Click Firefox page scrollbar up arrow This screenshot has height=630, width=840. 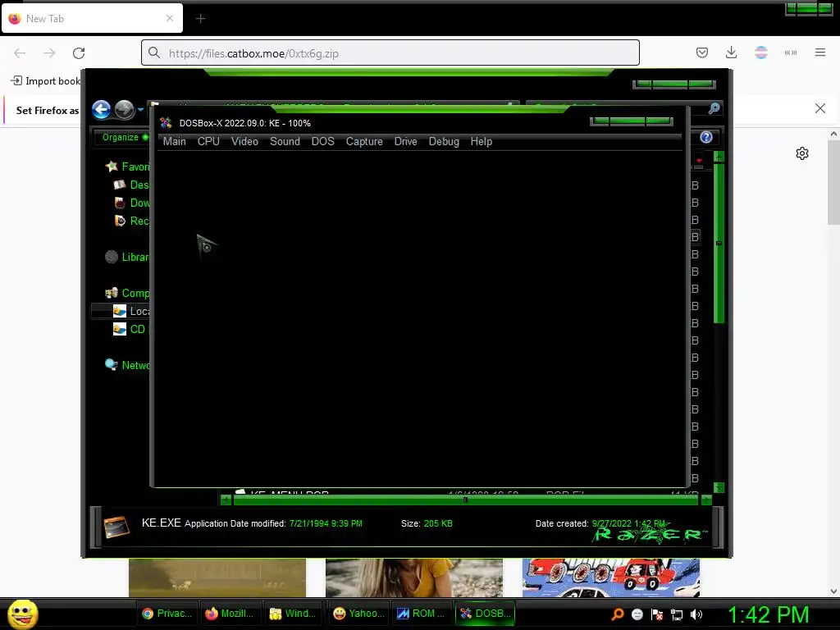(x=833, y=134)
